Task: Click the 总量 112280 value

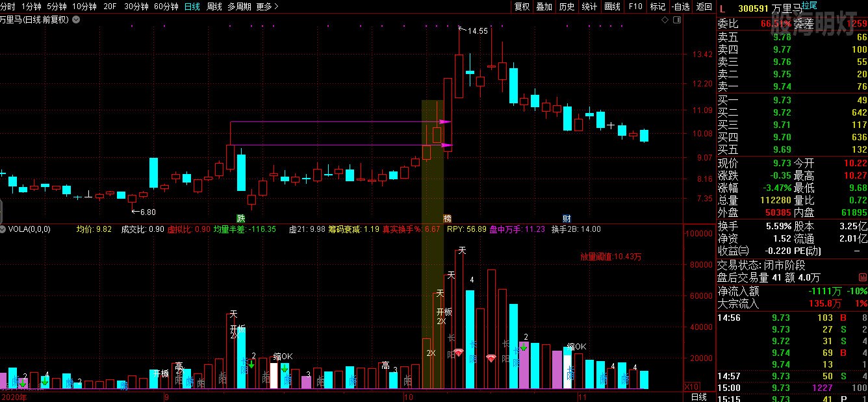Action: tap(776, 200)
